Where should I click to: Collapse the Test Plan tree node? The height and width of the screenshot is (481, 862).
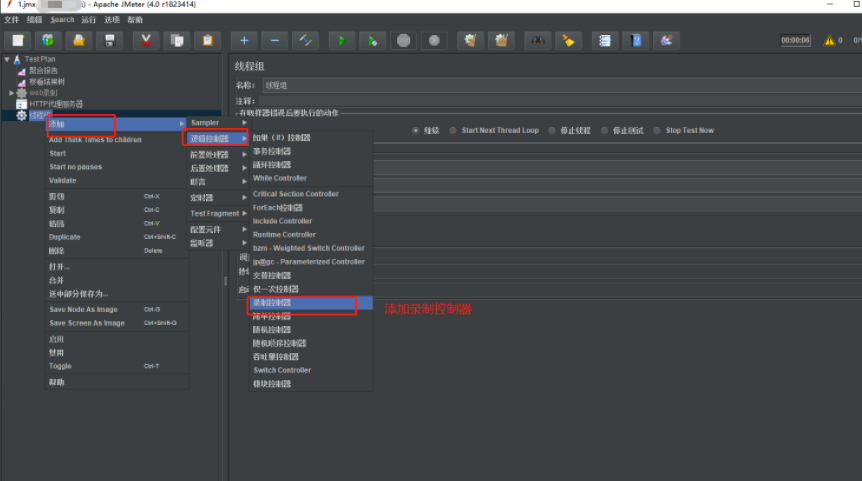pos(7,59)
